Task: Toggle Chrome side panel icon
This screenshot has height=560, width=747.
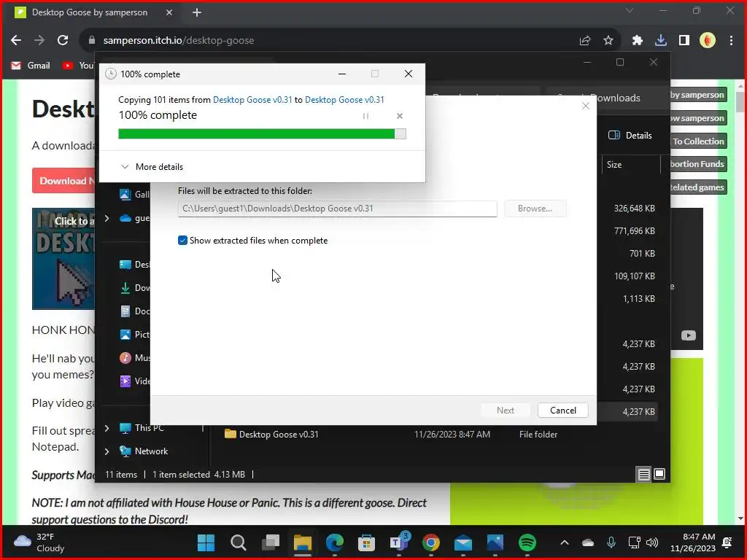Action: point(684,41)
